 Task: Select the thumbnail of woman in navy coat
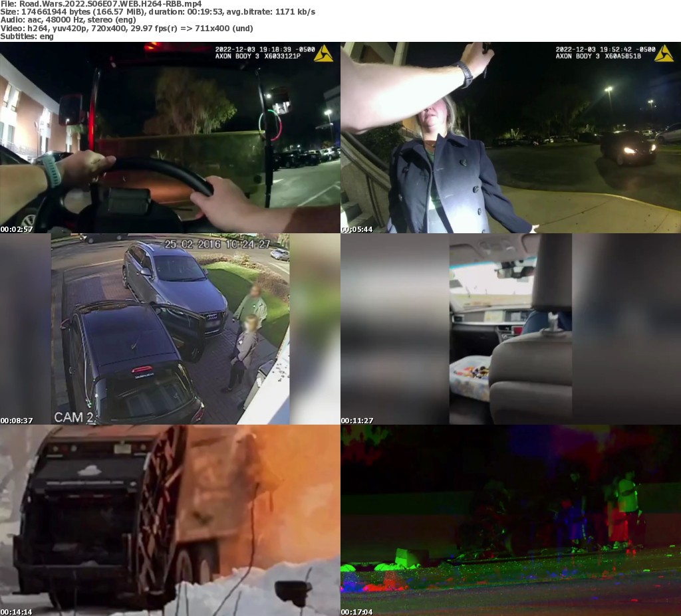point(511,138)
